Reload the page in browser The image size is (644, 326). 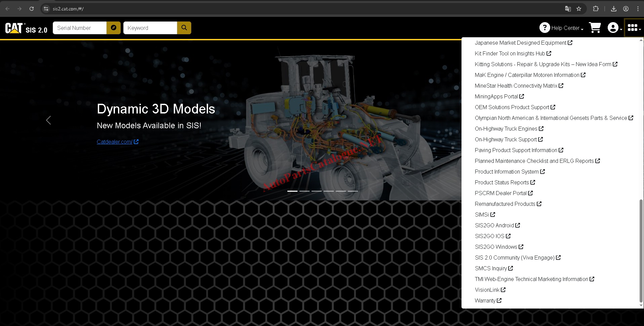click(x=32, y=9)
